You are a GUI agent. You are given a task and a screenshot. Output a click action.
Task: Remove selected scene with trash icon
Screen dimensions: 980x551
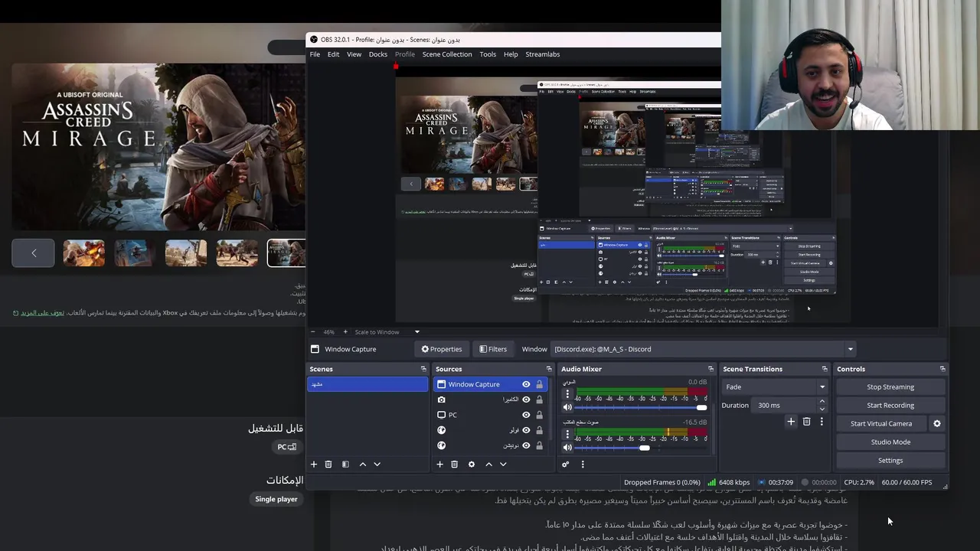[x=328, y=464]
